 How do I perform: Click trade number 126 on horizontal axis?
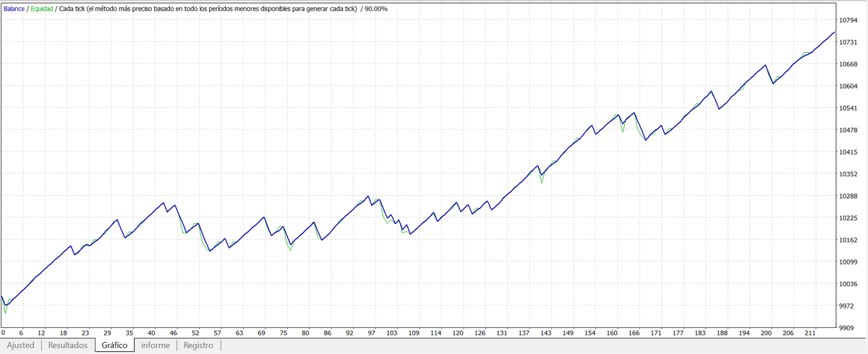click(479, 333)
